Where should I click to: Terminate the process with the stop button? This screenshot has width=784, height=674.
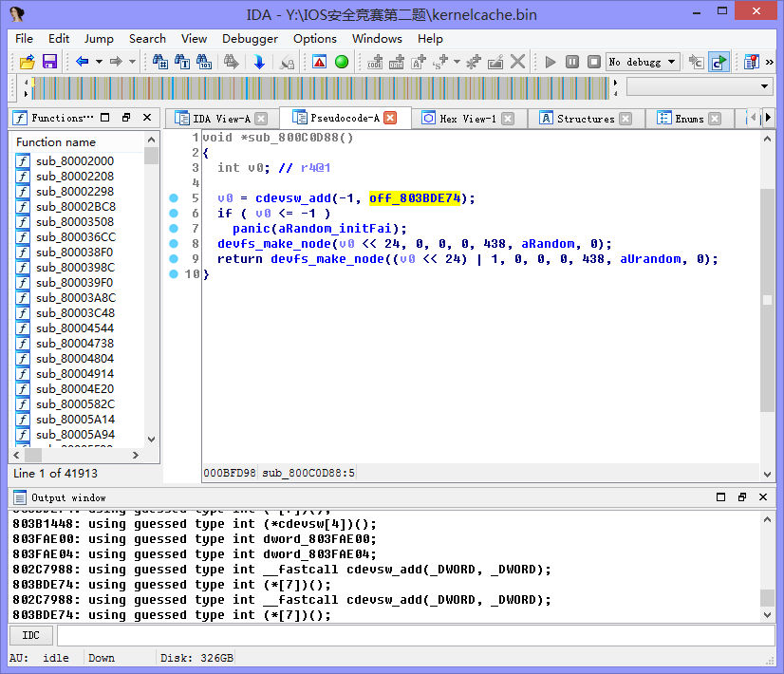pos(594,62)
